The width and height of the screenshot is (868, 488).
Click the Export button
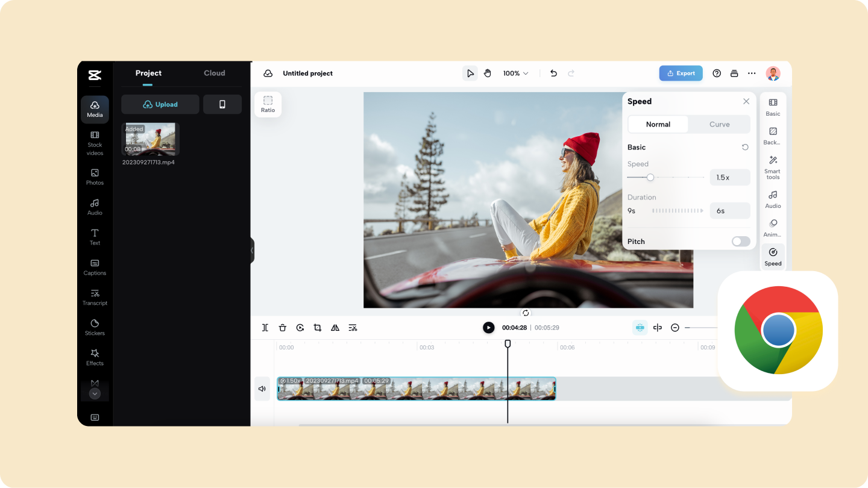pyautogui.click(x=681, y=74)
